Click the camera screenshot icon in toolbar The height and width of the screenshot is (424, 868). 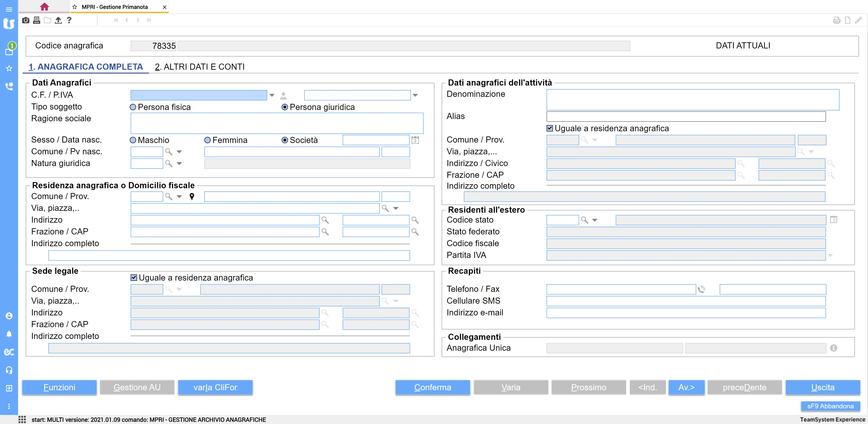[26, 20]
